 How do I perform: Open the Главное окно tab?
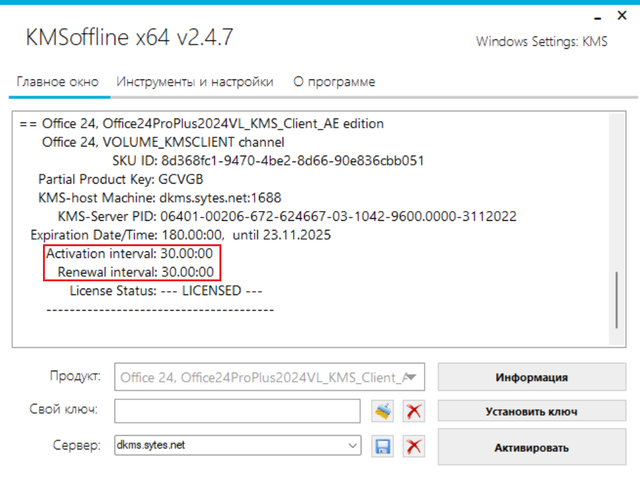coord(58,82)
